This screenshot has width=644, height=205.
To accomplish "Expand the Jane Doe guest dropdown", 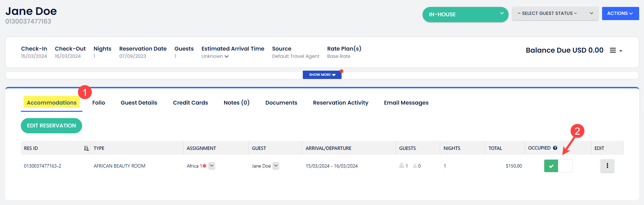I will click(x=276, y=166).
